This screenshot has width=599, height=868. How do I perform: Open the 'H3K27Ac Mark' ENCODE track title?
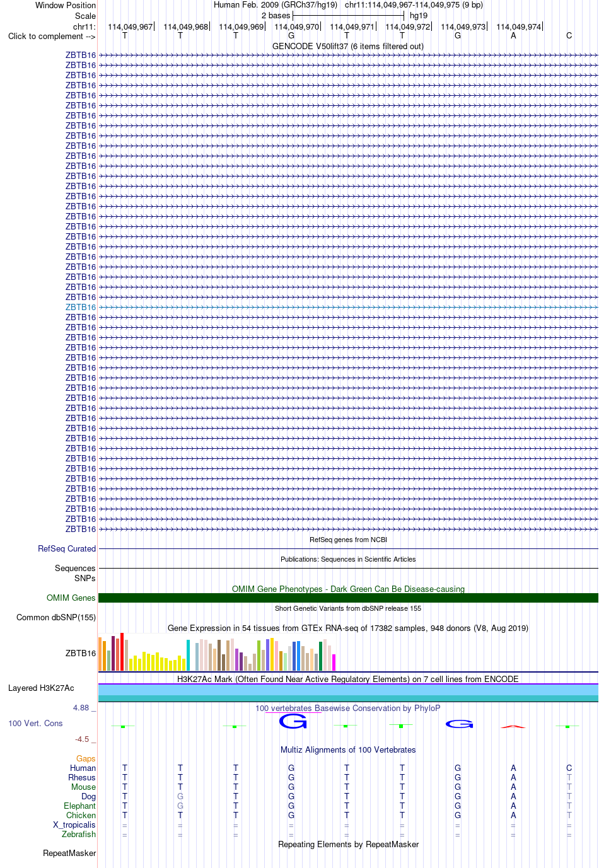[348, 679]
